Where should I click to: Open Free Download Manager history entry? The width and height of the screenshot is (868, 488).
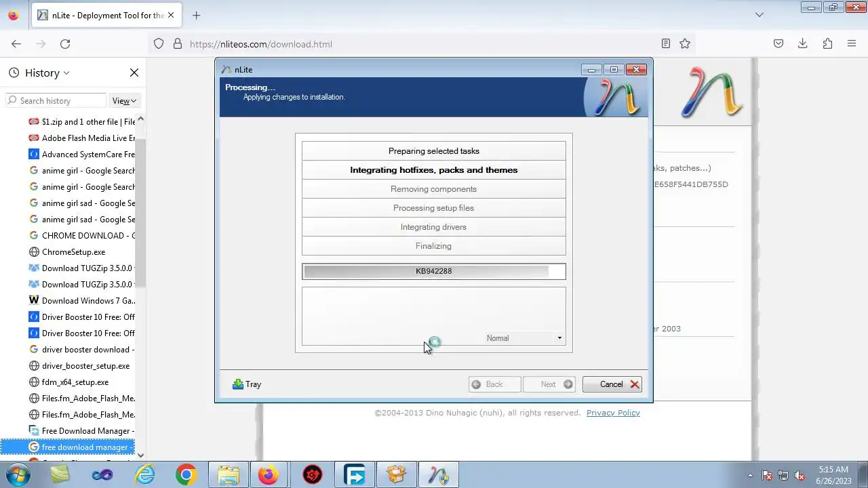coord(81,431)
